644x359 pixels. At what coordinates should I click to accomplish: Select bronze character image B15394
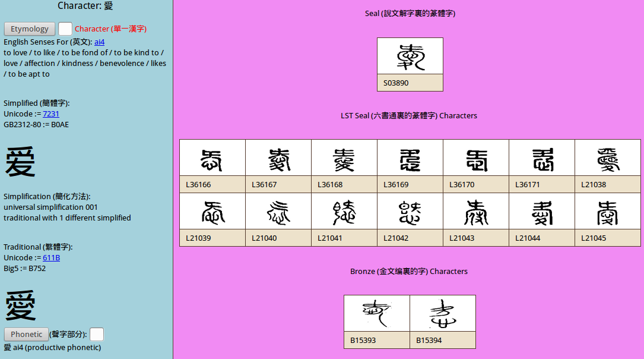(442, 313)
